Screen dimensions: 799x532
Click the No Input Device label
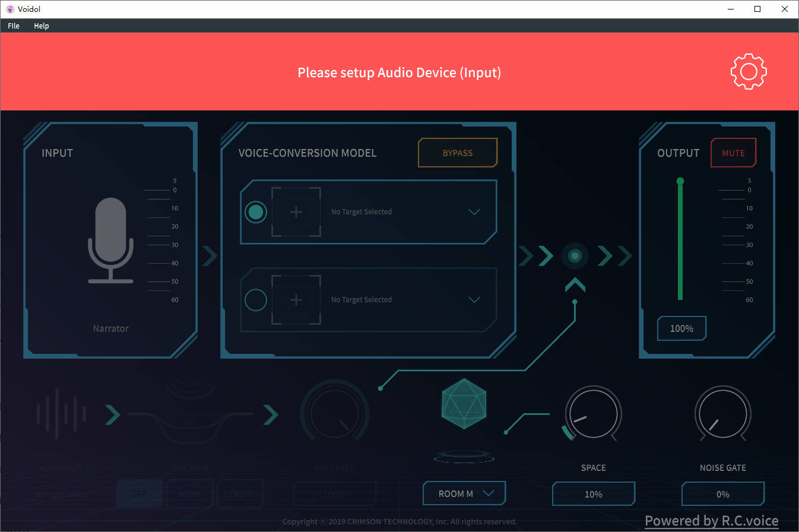pyautogui.click(x=61, y=494)
